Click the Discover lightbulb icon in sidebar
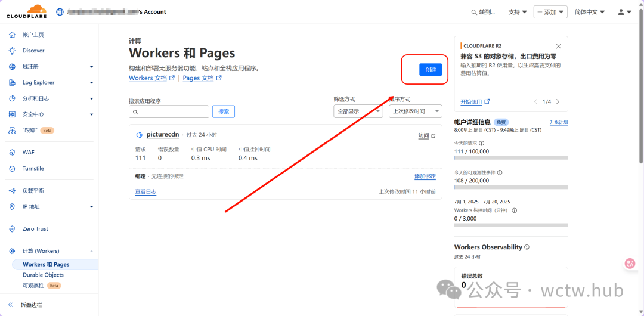 pos(12,51)
